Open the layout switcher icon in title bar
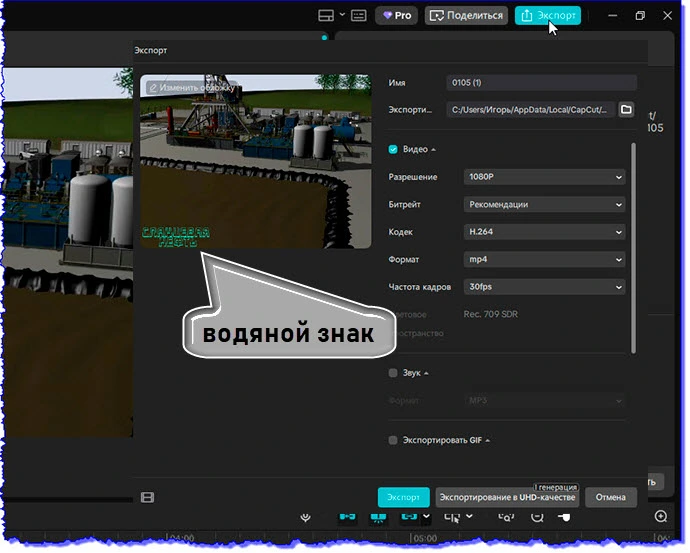690x553 pixels. tap(326, 16)
